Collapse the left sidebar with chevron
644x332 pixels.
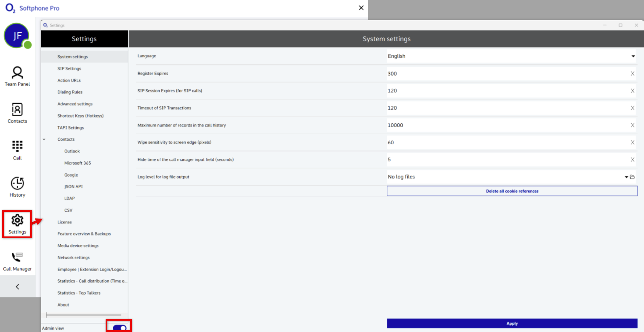tap(17, 287)
